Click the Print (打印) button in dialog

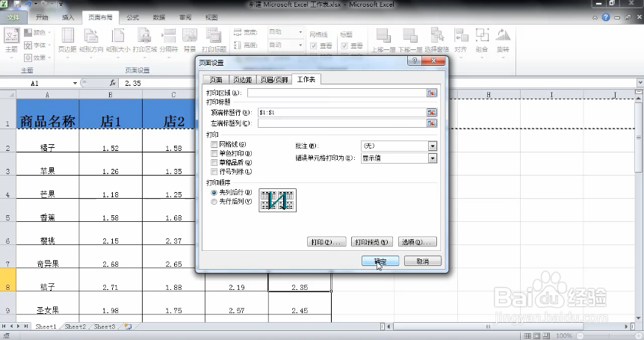(x=326, y=242)
